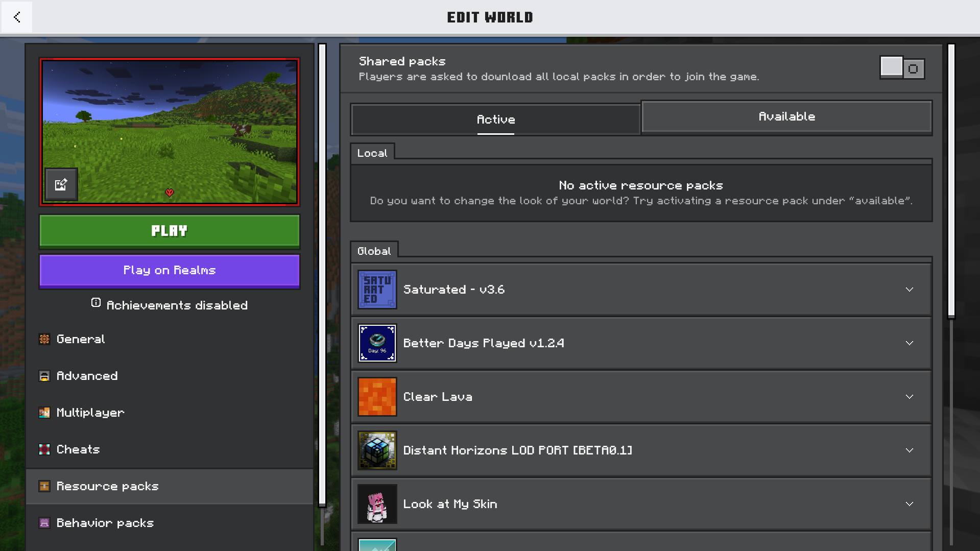Click the Achievements disabled text
This screenshot has width=980, height=551.
pyautogui.click(x=177, y=305)
